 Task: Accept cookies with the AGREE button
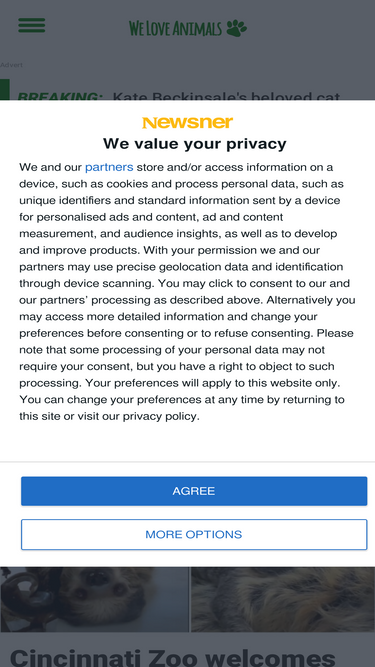[194, 491]
